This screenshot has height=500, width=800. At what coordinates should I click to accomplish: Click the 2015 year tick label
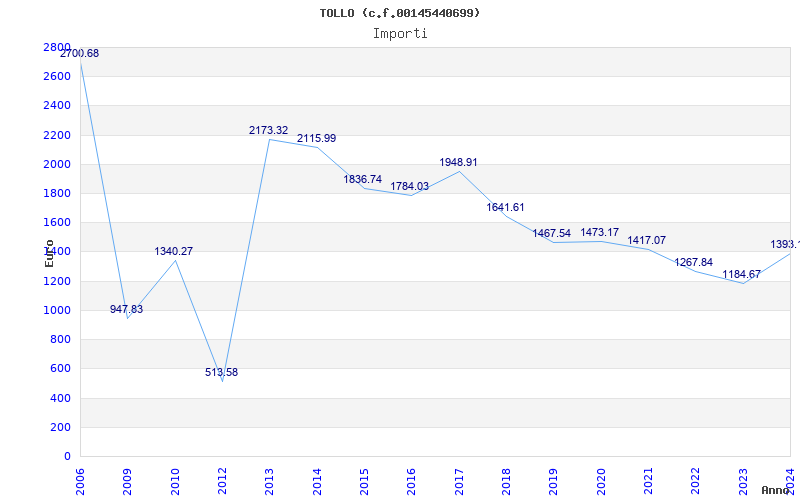click(364, 482)
